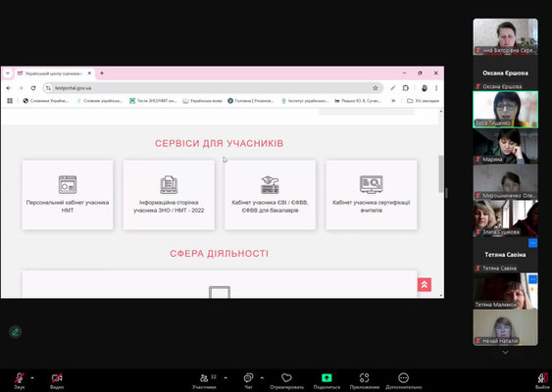Screen dimensions: 552x392
Task: Select Тетяна Савіна participant tile
Action: (x=506, y=255)
